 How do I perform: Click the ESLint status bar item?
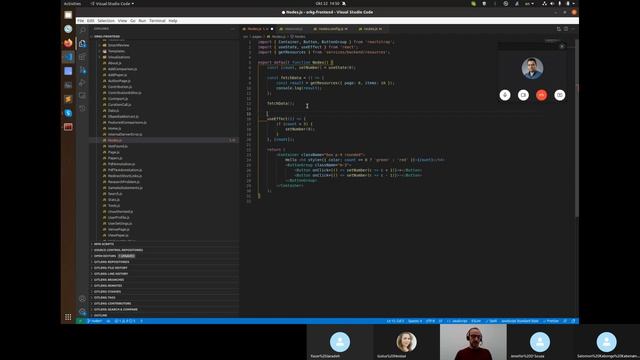click(x=476, y=321)
